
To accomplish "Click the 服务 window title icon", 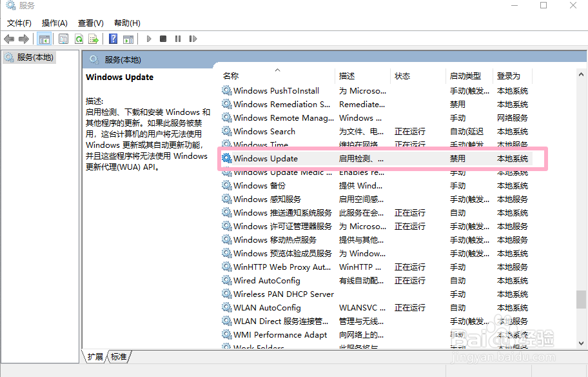I will 10,5.
